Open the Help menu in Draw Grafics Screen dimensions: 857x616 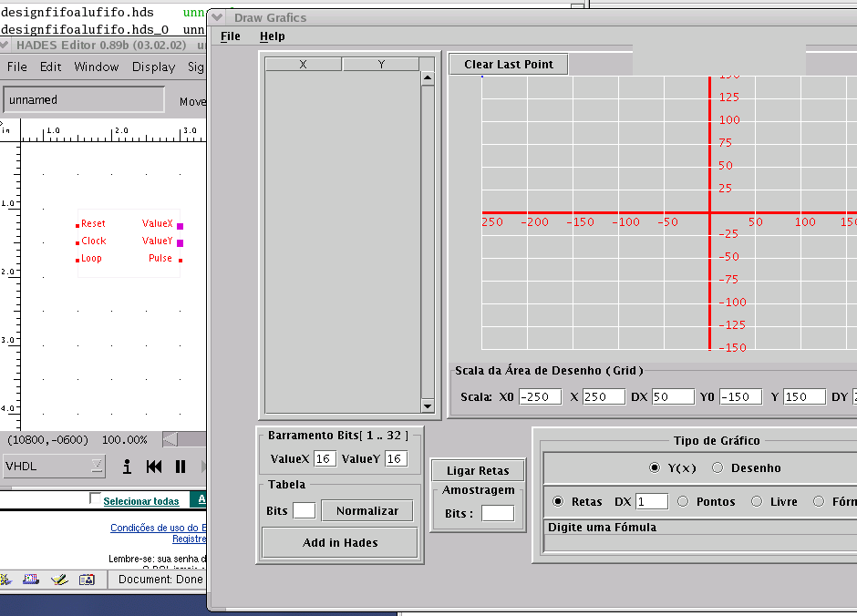tap(270, 36)
